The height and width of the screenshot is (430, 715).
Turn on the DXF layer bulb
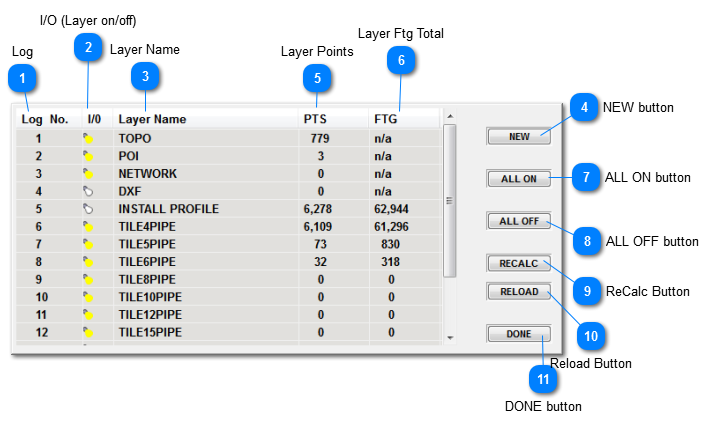[88, 192]
